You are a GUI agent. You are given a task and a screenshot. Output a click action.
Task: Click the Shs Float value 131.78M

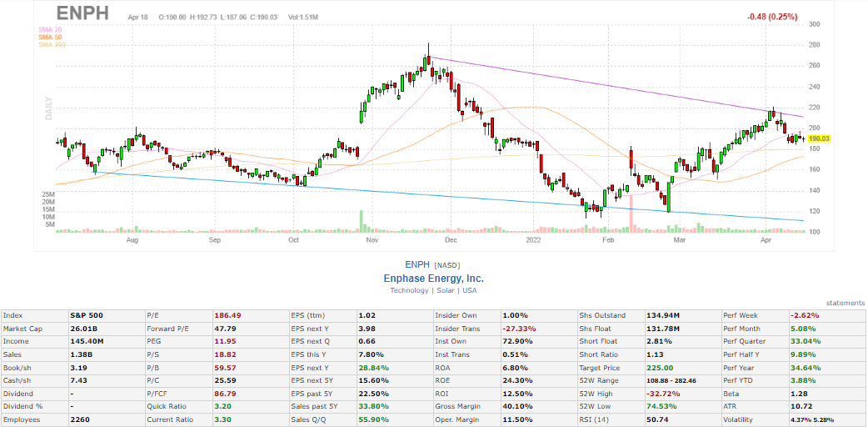pyautogui.click(x=664, y=329)
